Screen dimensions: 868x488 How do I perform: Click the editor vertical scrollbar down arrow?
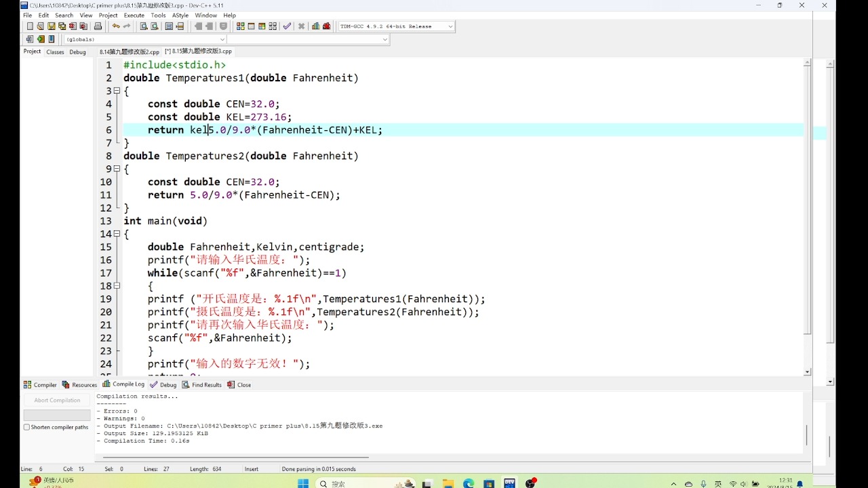click(x=808, y=372)
